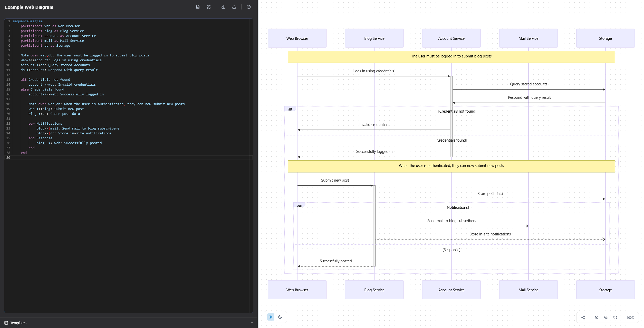Image resolution: width=644 pixels, height=328 pixels.
Task: Click the bottom Storage participant box
Action: click(x=605, y=290)
